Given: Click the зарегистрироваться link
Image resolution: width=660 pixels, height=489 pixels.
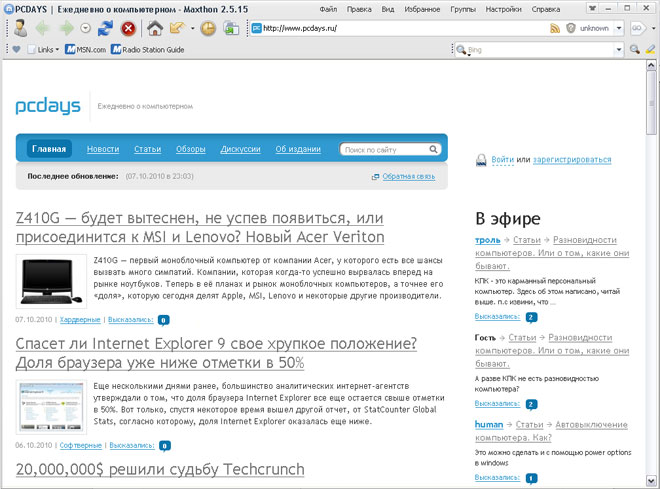Looking at the screenshot, I should (x=572, y=159).
